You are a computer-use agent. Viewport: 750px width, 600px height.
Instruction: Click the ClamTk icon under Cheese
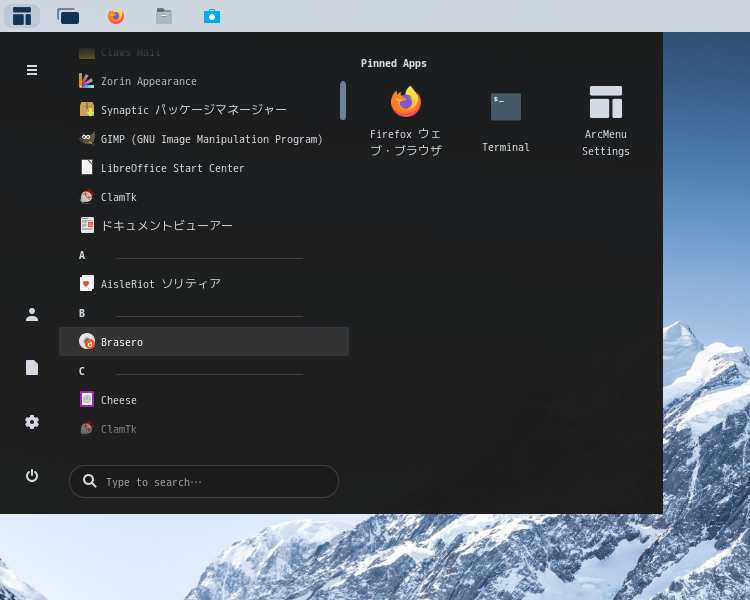tap(87, 428)
